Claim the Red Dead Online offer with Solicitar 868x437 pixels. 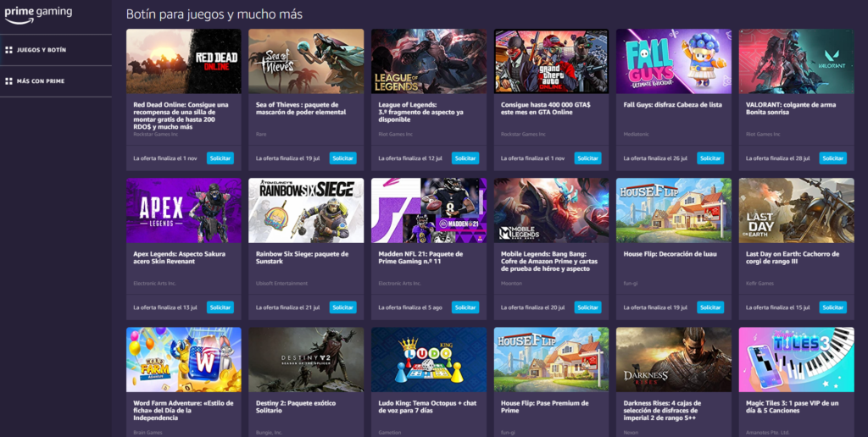(220, 158)
